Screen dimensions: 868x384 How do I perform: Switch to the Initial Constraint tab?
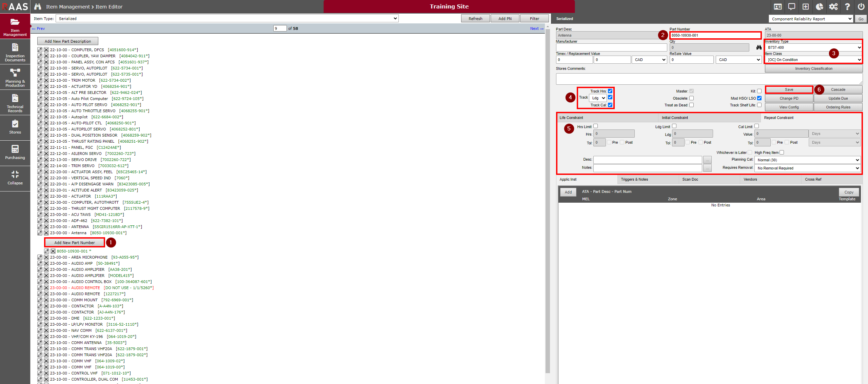[675, 118]
